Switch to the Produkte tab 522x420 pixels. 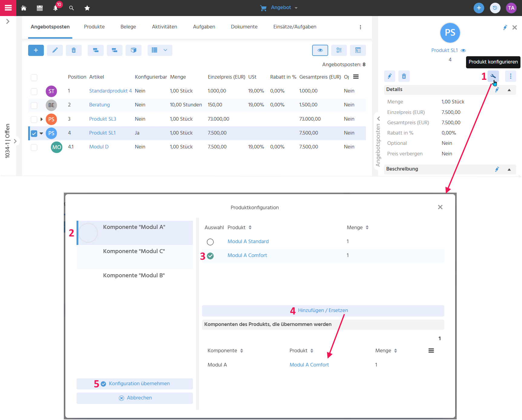click(x=94, y=27)
